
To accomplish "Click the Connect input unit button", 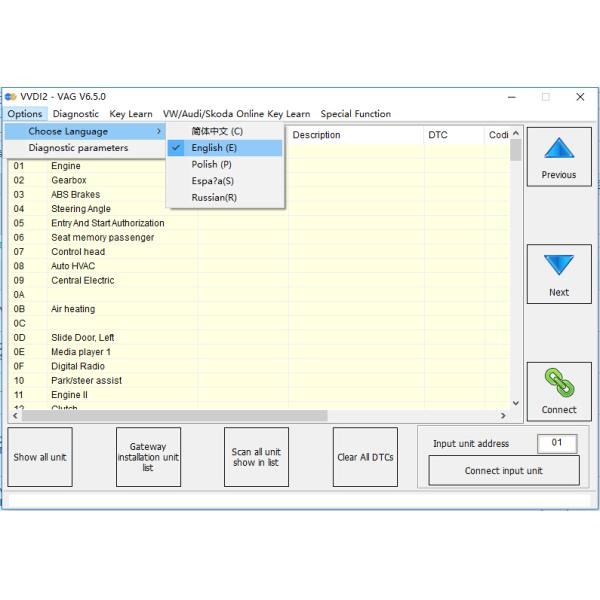I will [503, 471].
